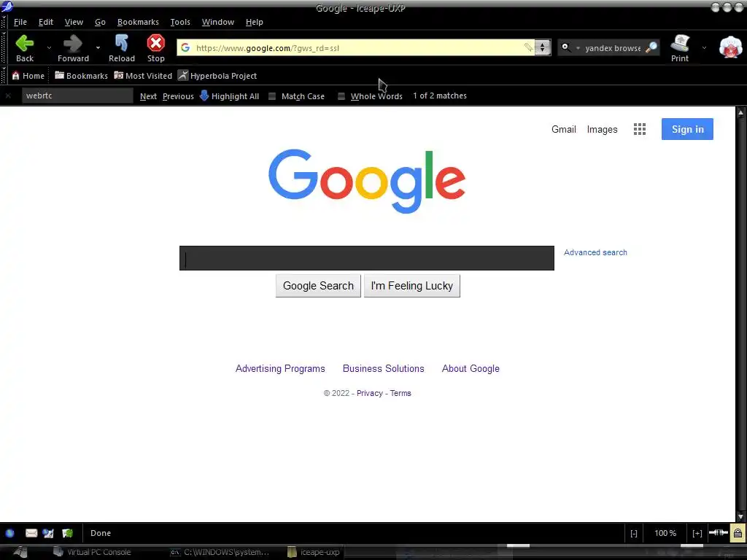Image resolution: width=747 pixels, height=560 pixels.
Task: Click the online/offline connection icon
Action: [x=718, y=532]
